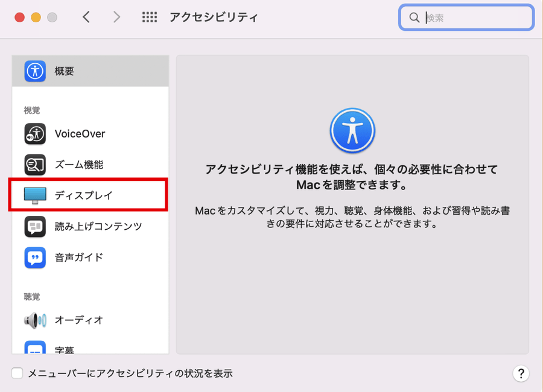Click the 視覚 section header
The width and height of the screenshot is (543, 392).
pyautogui.click(x=32, y=110)
